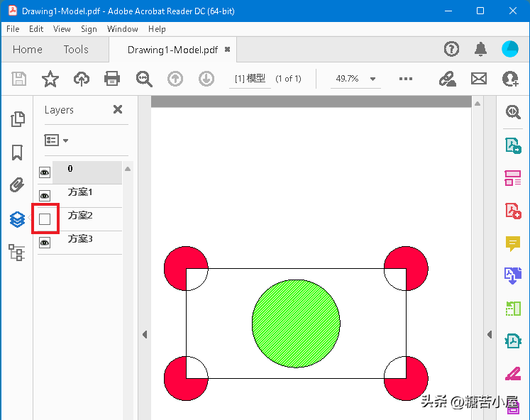
Task: Open the Window menu
Action: 122,29
